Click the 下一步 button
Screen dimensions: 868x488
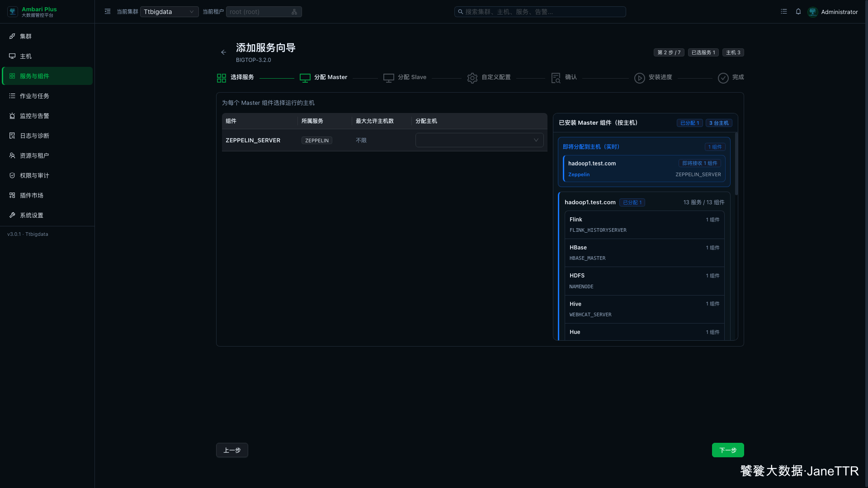pyautogui.click(x=728, y=450)
